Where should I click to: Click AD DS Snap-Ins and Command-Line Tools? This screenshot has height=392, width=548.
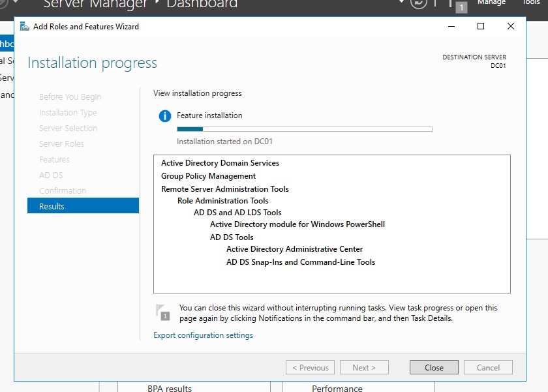click(x=301, y=262)
